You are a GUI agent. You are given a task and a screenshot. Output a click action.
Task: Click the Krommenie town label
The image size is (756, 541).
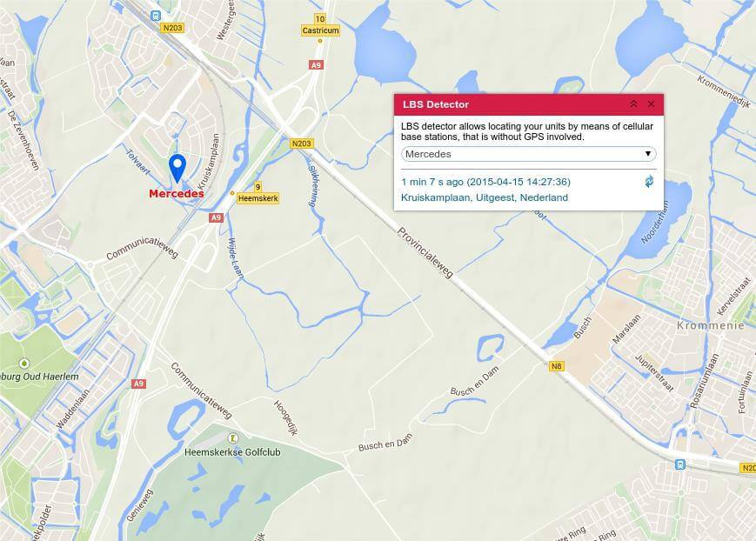(711, 325)
